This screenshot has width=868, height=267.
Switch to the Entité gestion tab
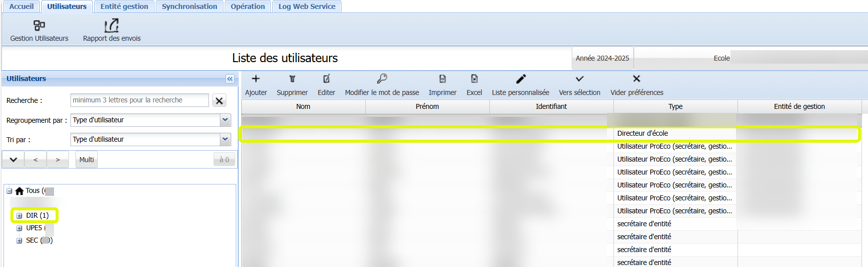[124, 6]
